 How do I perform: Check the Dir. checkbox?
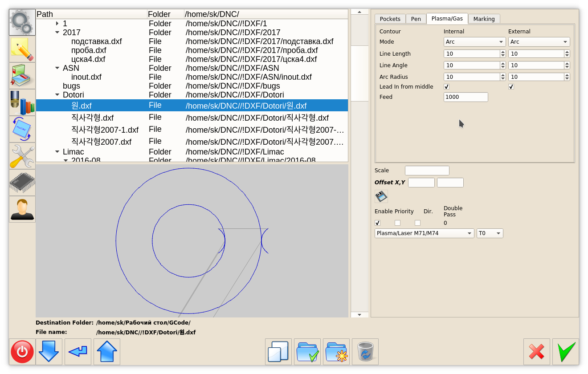coord(418,223)
